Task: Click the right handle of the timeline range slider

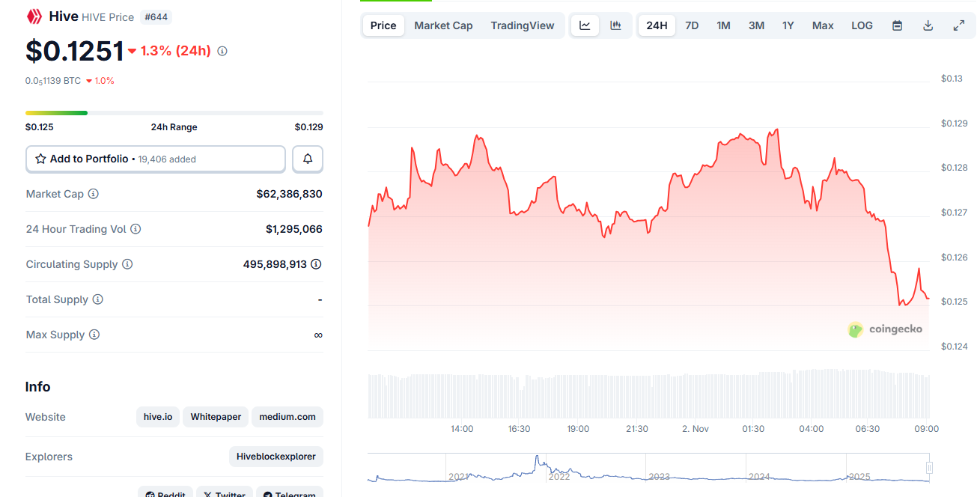Action: pos(929,468)
